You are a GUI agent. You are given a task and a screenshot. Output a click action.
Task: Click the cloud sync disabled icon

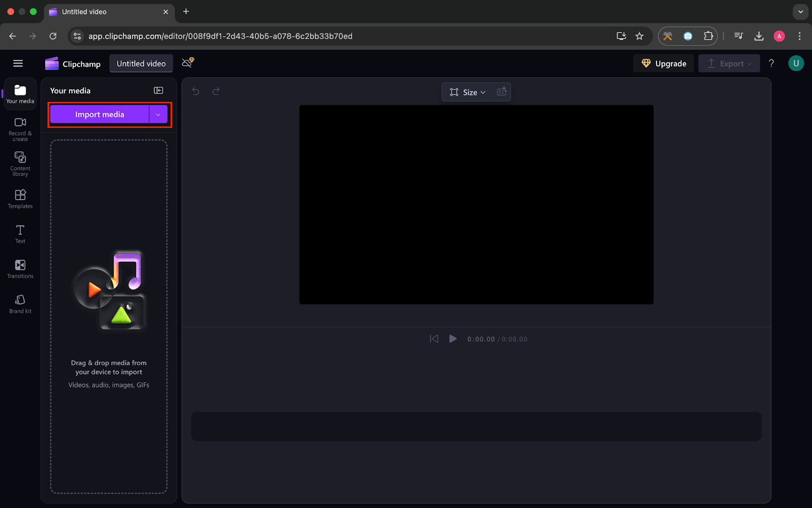[x=188, y=62]
